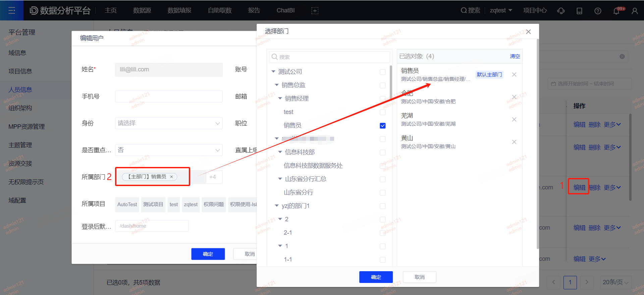Uncheck the 销售员 department checkbox
Viewport: 644px width, 295px height.
point(382,126)
